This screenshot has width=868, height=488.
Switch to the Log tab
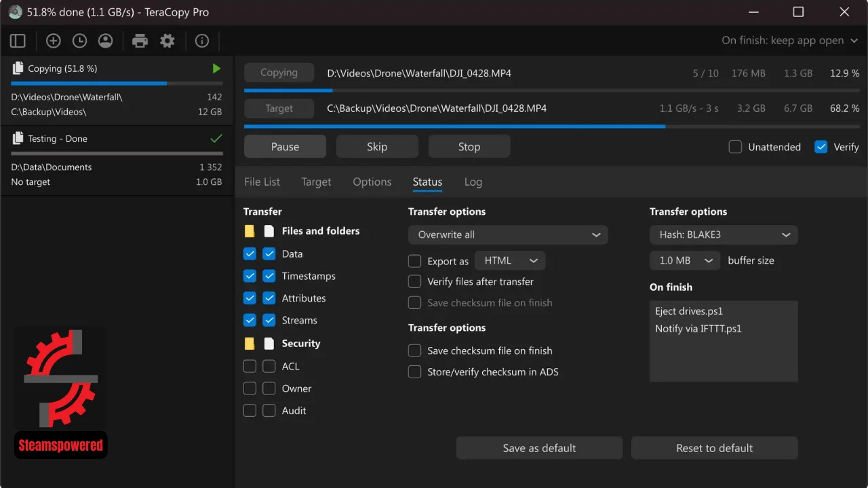point(473,182)
